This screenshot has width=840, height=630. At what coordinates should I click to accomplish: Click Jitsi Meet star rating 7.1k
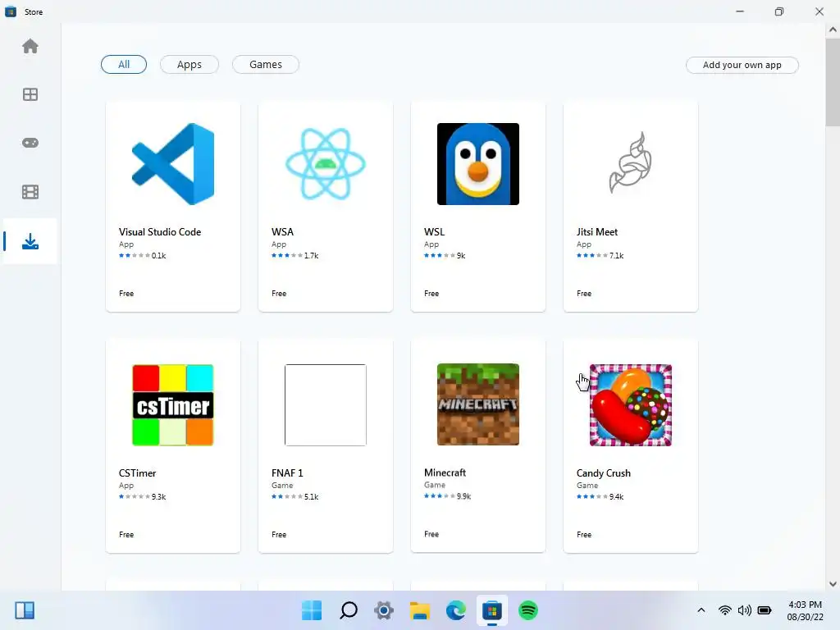(x=600, y=256)
